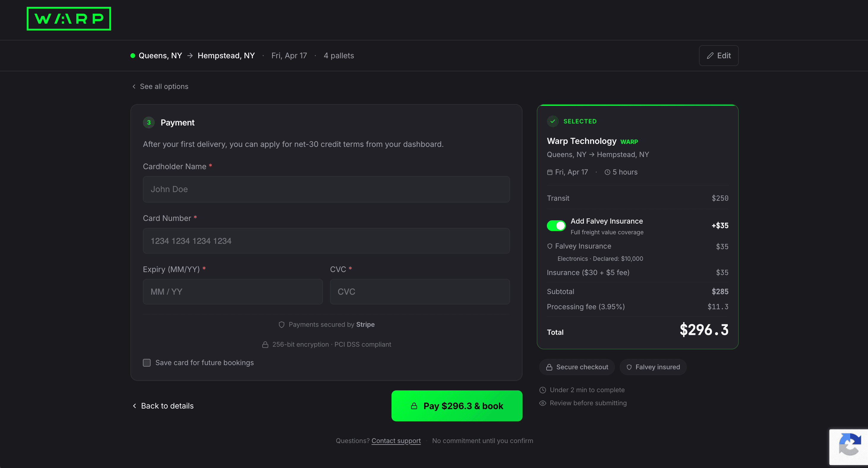Screen dimensions: 868x468
Task: Click the green WARP tag beside carrier name
Action: (x=629, y=142)
